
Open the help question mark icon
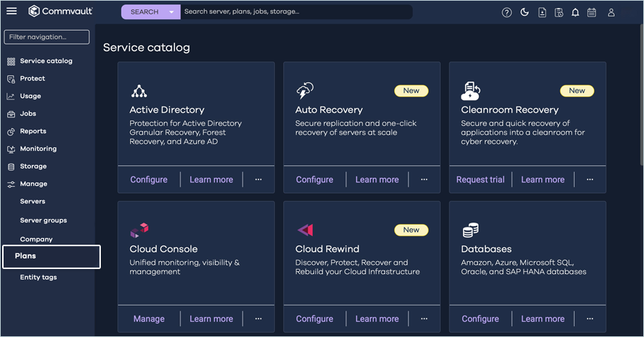(x=507, y=12)
